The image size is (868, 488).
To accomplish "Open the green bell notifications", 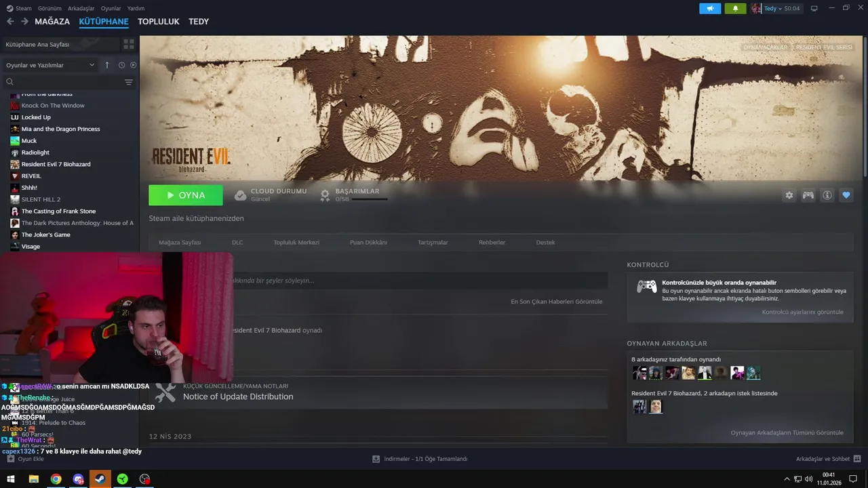I will tap(735, 8).
